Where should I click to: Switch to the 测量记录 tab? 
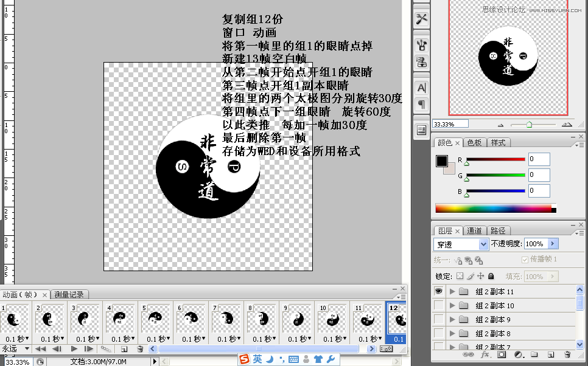[x=68, y=294]
